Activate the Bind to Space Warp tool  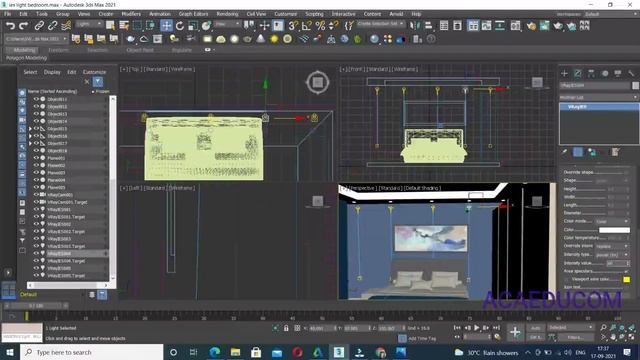click(66, 26)
